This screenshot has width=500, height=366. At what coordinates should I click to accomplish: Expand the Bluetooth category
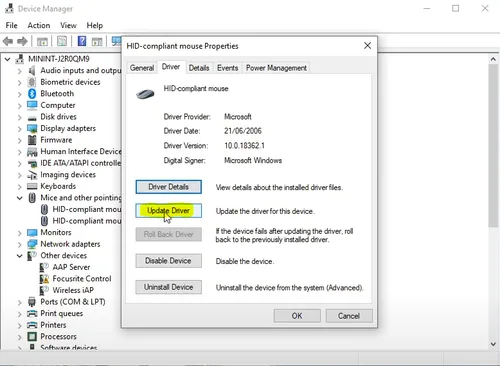pyautogui.click(x=19, y=94)
